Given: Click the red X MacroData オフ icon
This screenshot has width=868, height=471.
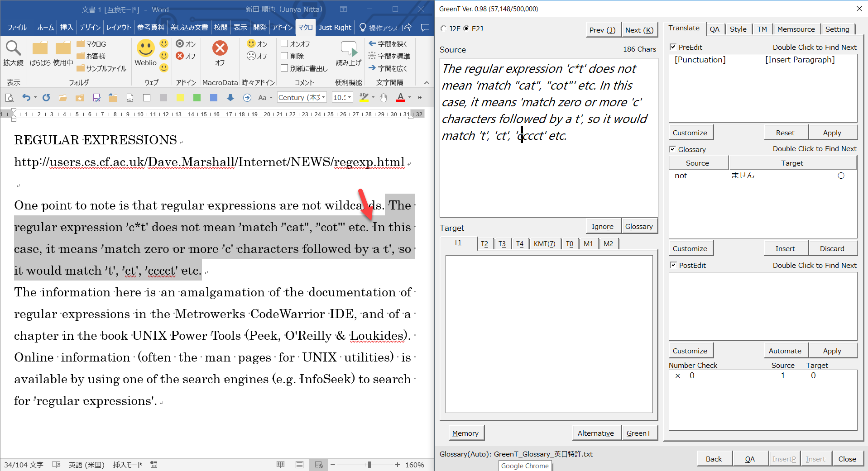Looking at the screenshot, I should point(220,48).
